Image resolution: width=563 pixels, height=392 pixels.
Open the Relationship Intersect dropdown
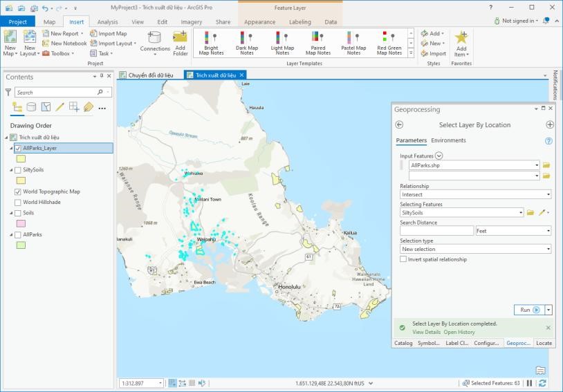tap(548, 194)
